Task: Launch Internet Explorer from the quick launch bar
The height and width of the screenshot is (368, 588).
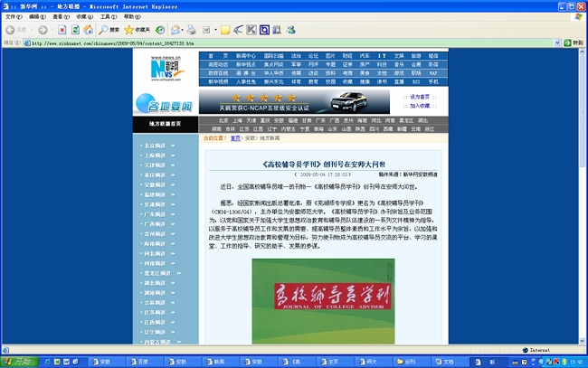Action: click(x=47, y=362)
